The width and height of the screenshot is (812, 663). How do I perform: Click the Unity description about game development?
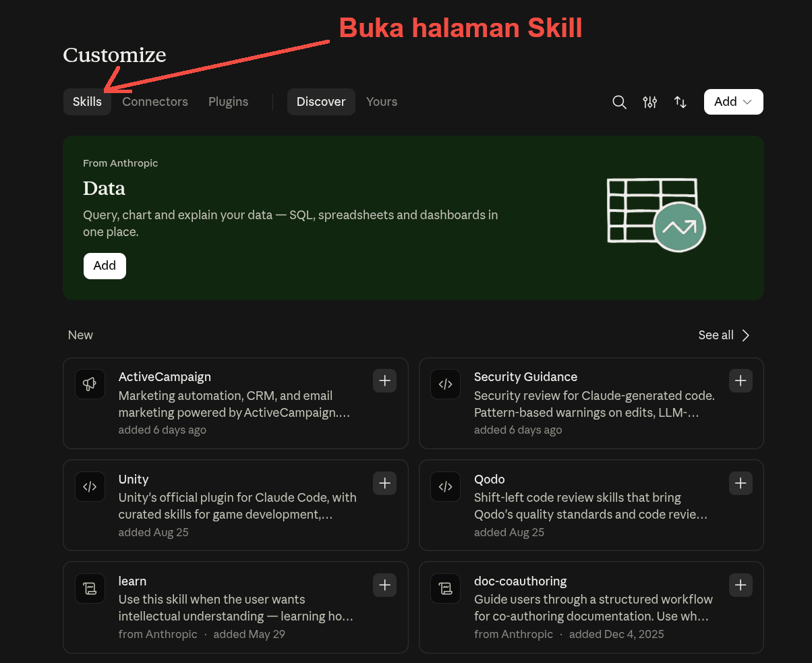[x=237, y=506]
